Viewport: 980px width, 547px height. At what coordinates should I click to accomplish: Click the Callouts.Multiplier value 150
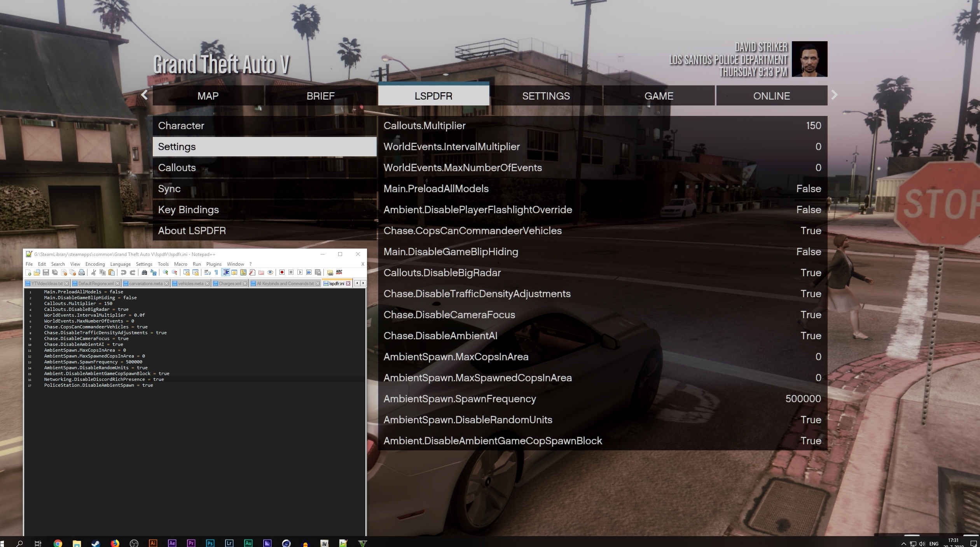pyautogui.click(x=813, y=126)
